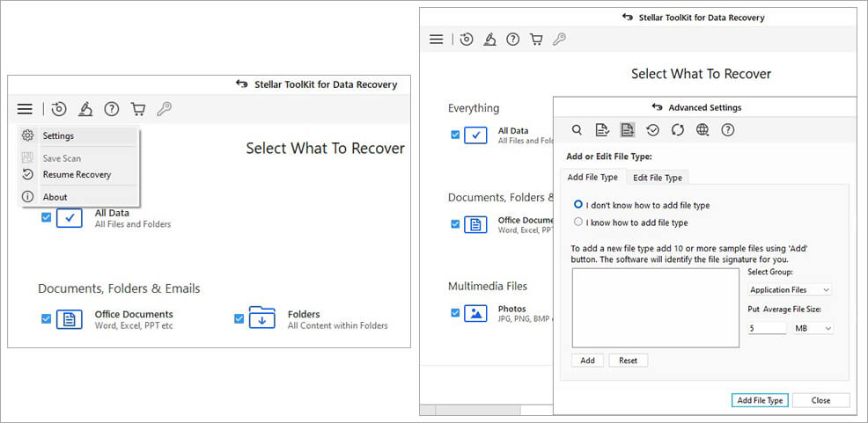Choose Settings from the dropdown menu
This screenshot has height=423, width=868.
[79, 136]
